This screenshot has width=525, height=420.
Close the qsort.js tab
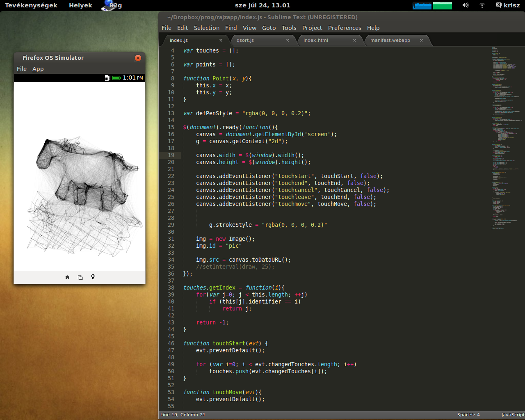(288, 40)
